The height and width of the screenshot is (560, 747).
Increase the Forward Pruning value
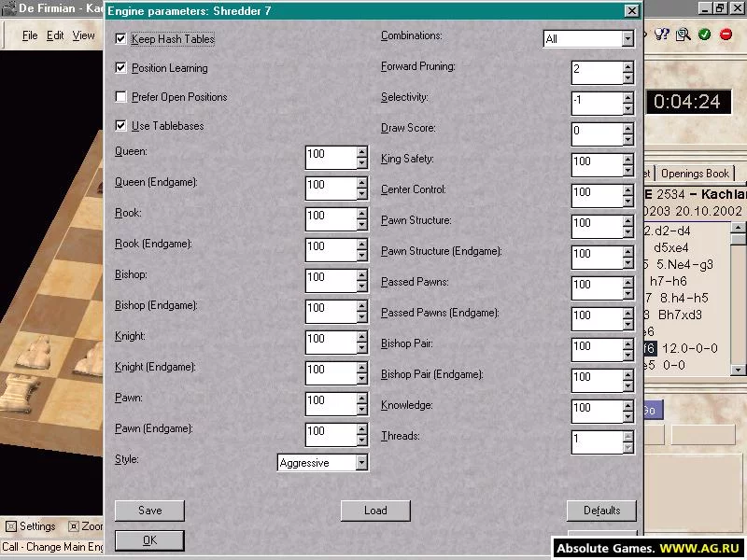click(x=627, y=67)
